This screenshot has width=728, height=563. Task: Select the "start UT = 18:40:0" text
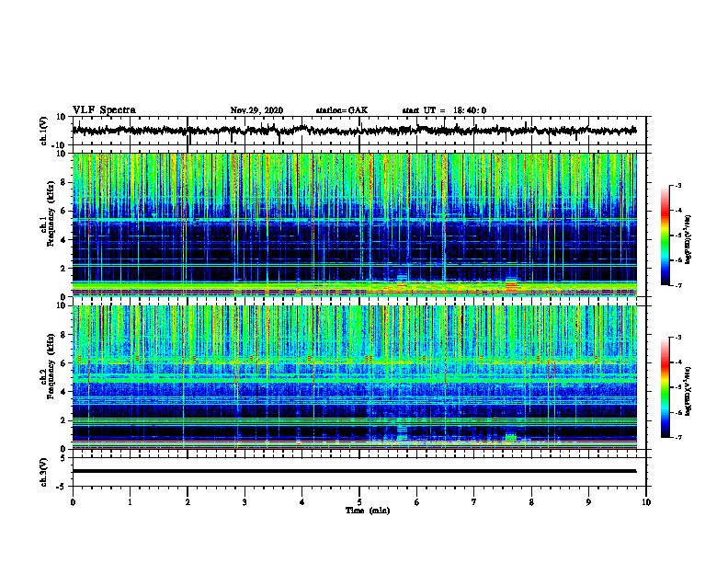tap(444, 110)
